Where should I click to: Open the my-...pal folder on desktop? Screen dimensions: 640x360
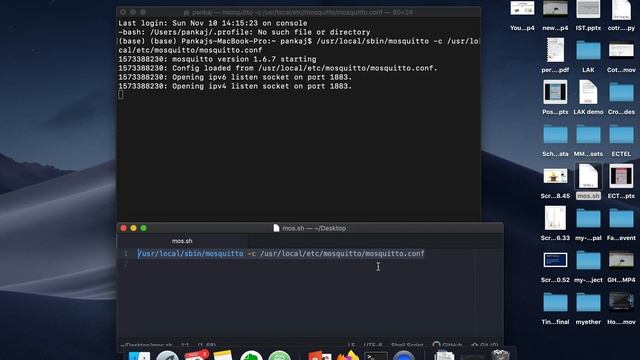tap(588, 218)
